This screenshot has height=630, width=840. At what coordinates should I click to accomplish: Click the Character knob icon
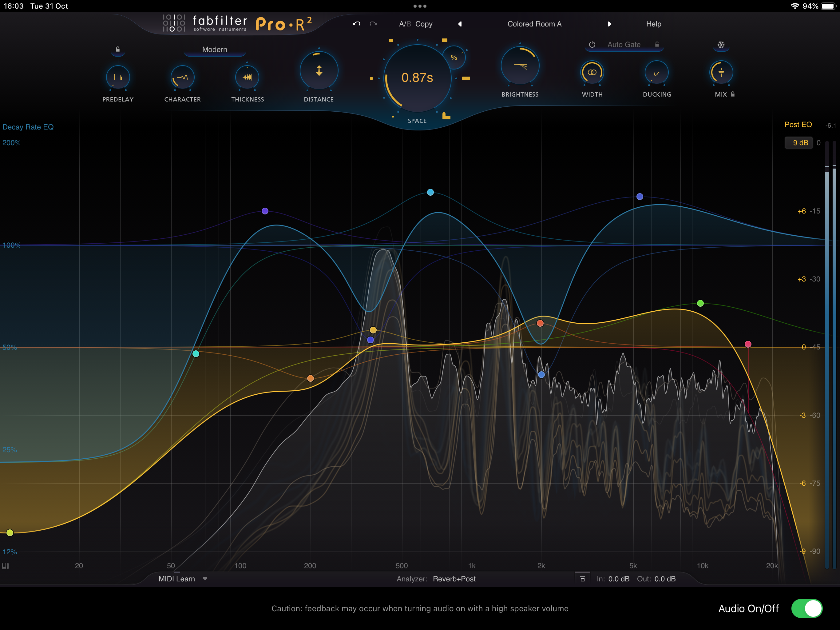(182, 78)
